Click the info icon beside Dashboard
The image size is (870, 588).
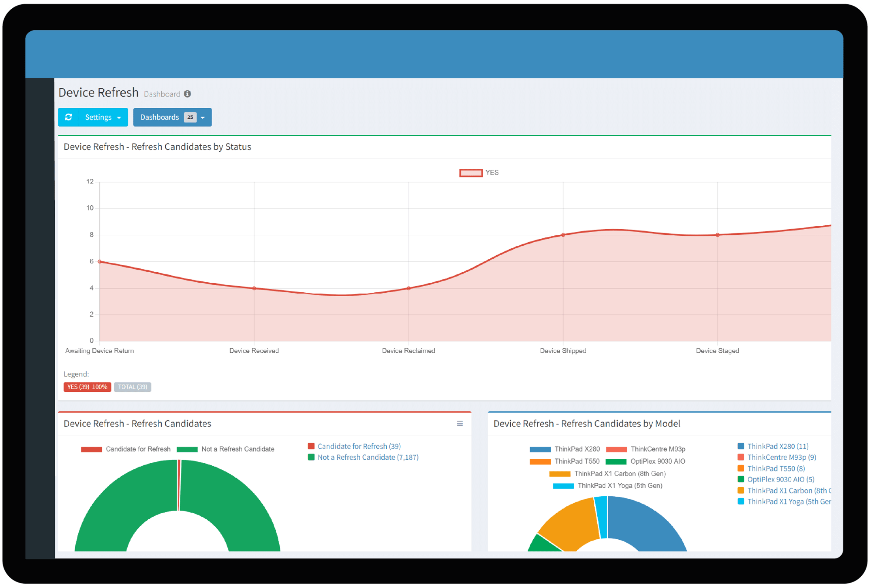click(x=187, y=94)
